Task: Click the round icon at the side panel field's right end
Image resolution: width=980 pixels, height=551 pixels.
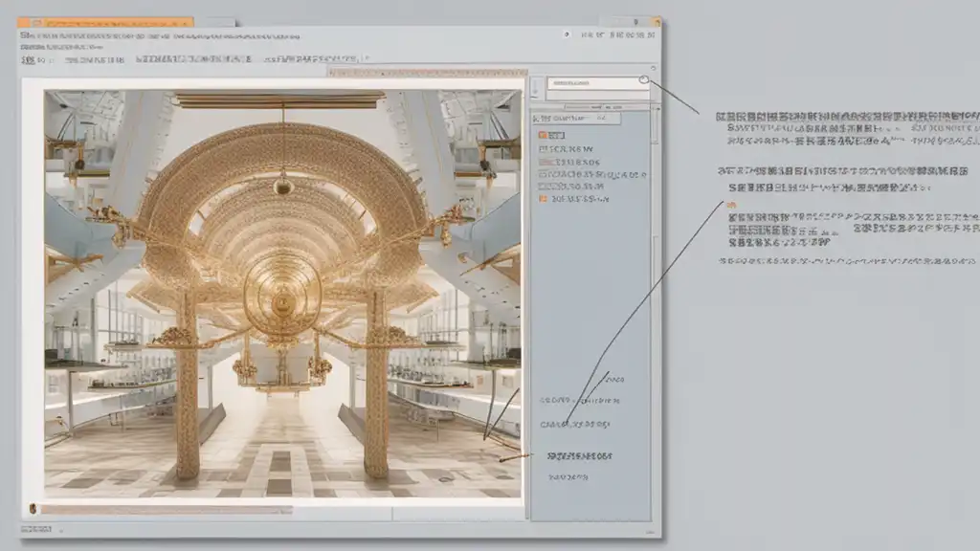Action: coord(644,82)
